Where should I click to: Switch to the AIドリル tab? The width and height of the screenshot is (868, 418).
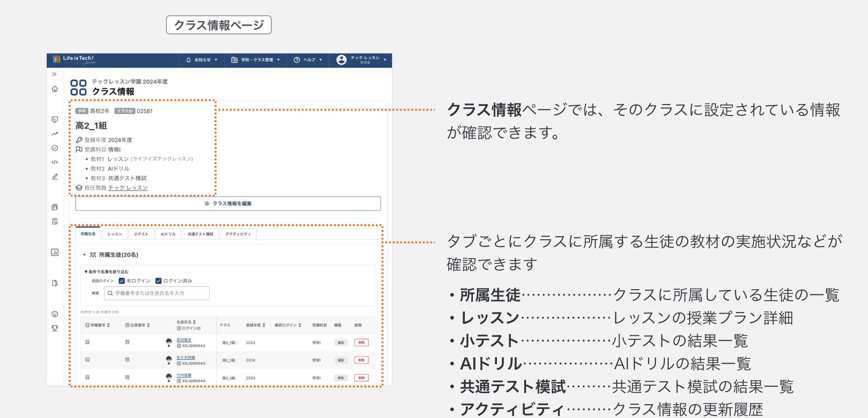click(168, 234)
